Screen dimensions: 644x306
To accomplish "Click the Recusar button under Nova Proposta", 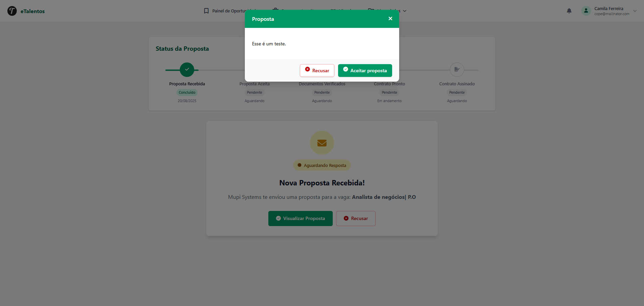I will 356,218.
